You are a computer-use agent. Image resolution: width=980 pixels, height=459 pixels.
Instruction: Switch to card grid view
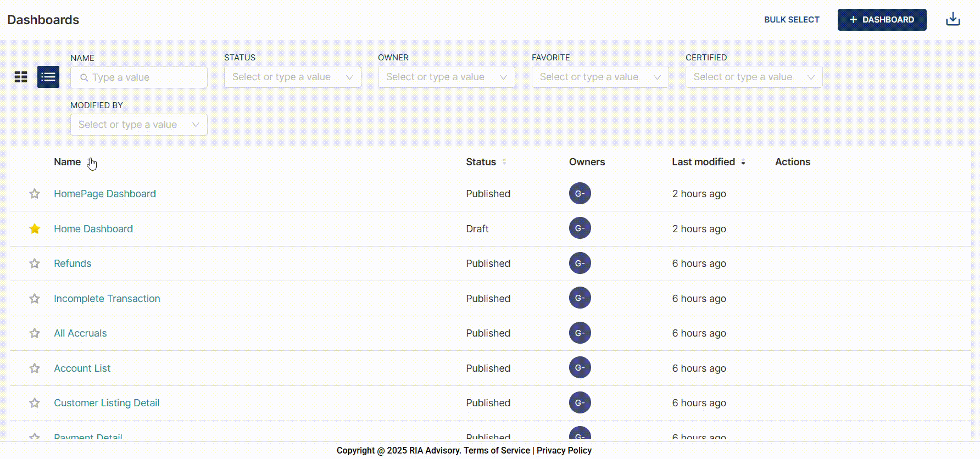(x=21, y=77)
